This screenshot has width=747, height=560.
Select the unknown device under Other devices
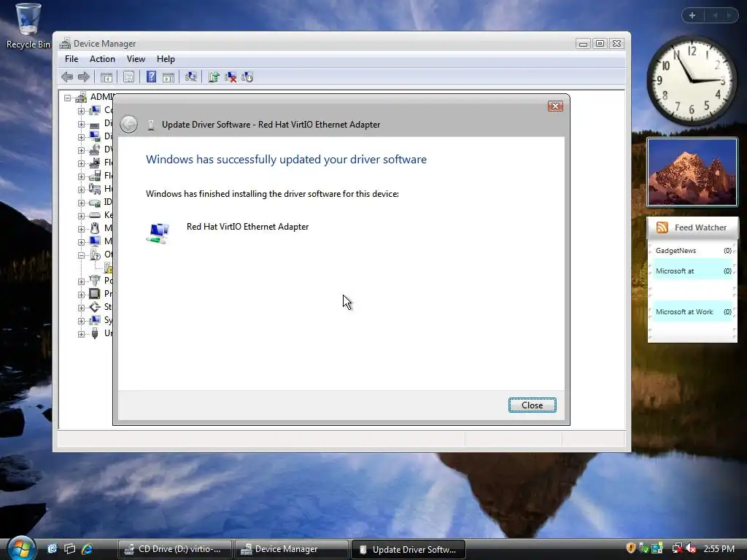click(109, 268)
